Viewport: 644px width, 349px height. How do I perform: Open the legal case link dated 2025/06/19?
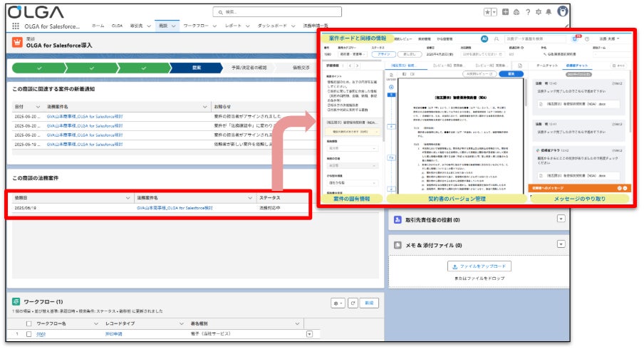tap(175, 208)
